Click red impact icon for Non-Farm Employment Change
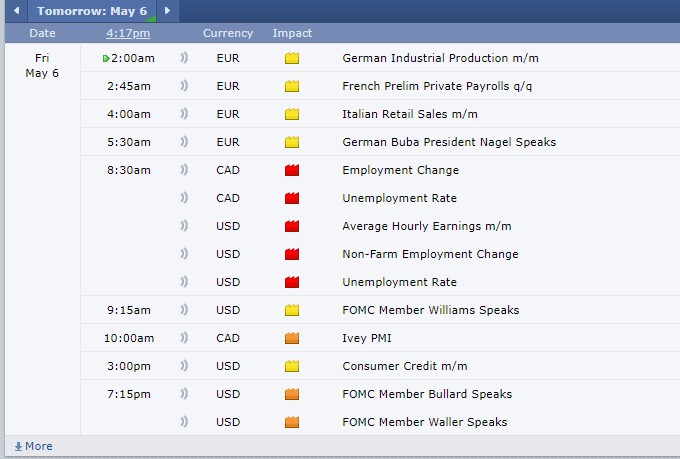 [292, 254]
